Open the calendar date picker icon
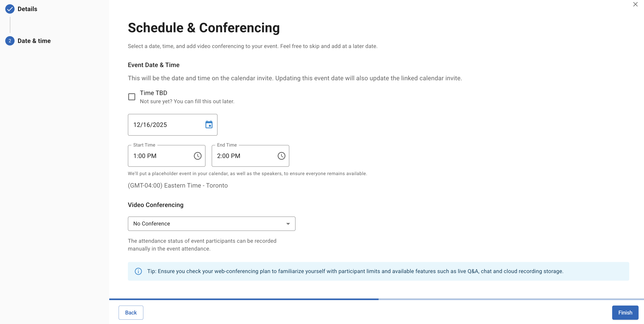This screenshot has height=324, width=644. click(209, 124)
